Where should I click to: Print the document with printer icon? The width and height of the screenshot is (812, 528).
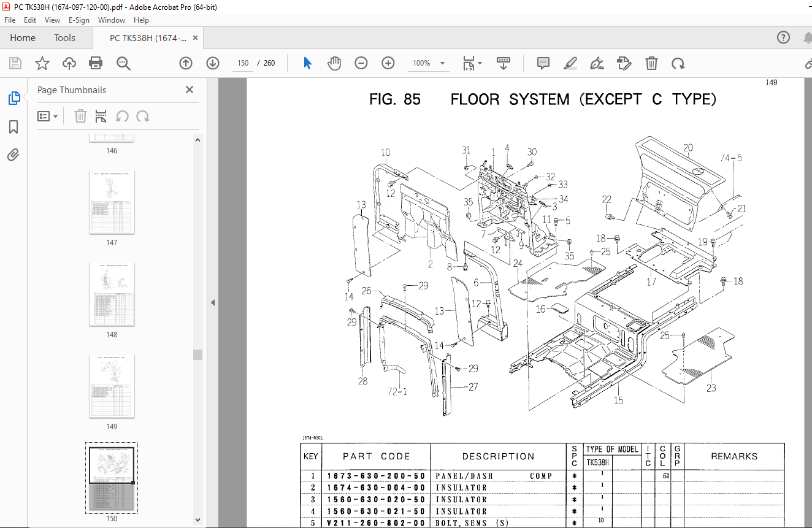(96, 63)
